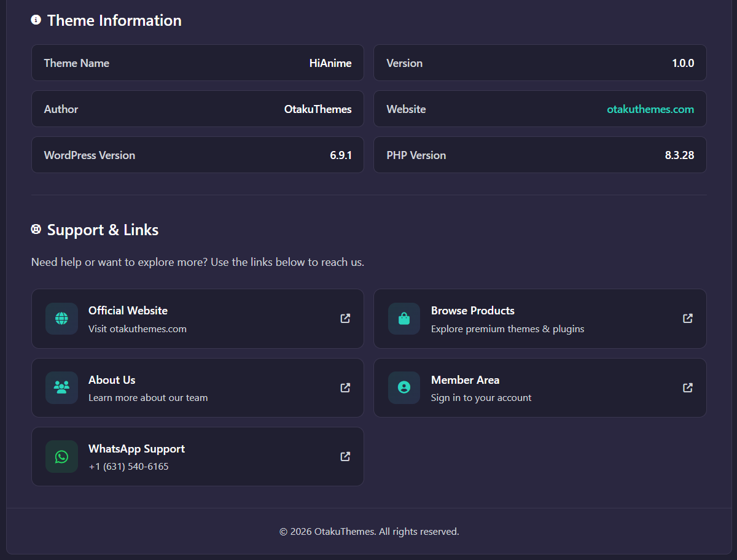Image resolution: width=737 pixels, height=560 pixels.
Task: Click the globe icon for Official Website
Action: coord(61,319)
